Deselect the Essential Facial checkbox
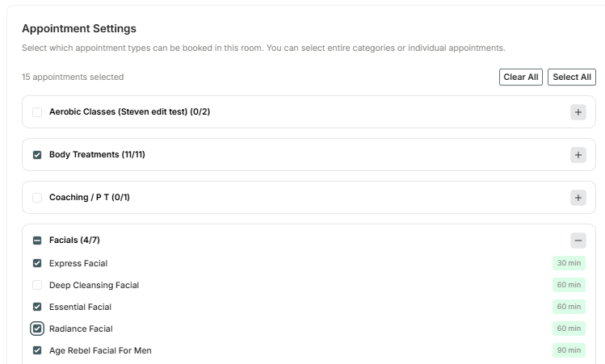The height and width of the screenshot is (364, 605). pyautogui.click(x=37, y=307)
